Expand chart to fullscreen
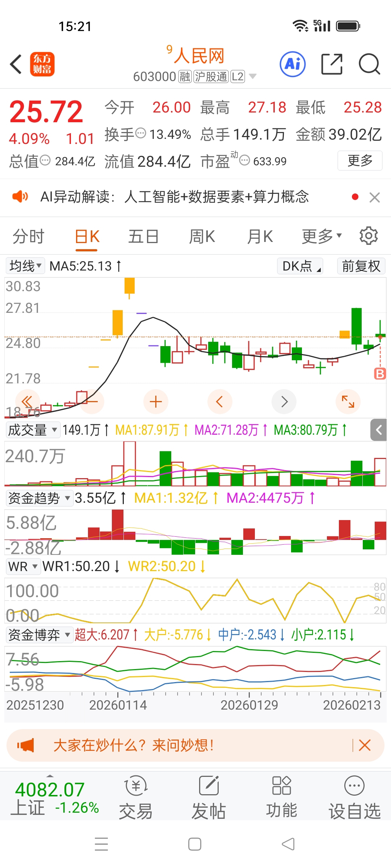Viewport: 391px width, 868px height. (348, 401)
